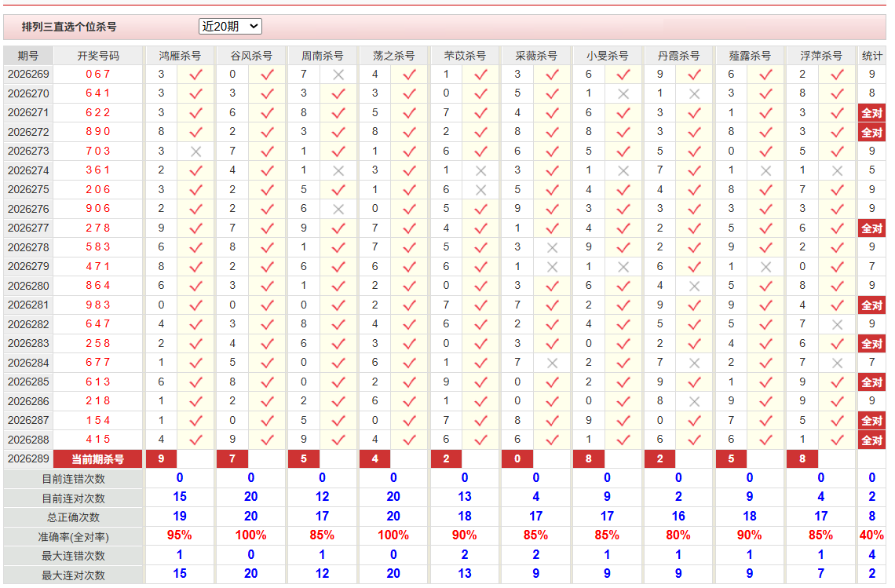The height and width of the screenshot is (588, 895).
Task: Click the X mark for 芣苡杀号 in row 2026275
Action: coord(481,189)
